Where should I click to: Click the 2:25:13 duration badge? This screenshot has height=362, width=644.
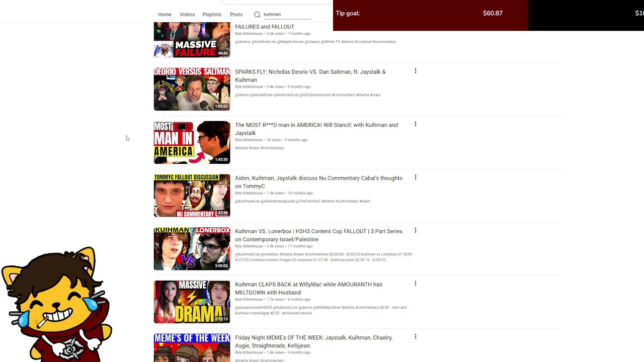pos(221,319)
